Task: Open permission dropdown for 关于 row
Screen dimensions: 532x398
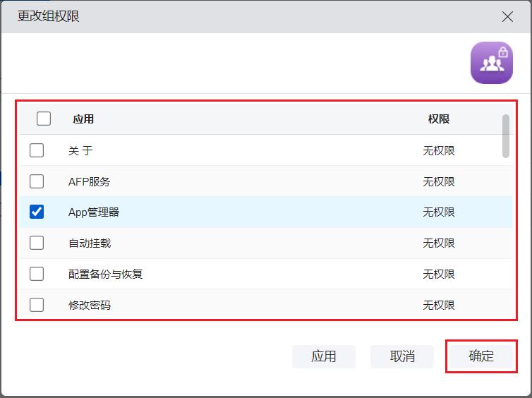Action: (x=438, y=150)
